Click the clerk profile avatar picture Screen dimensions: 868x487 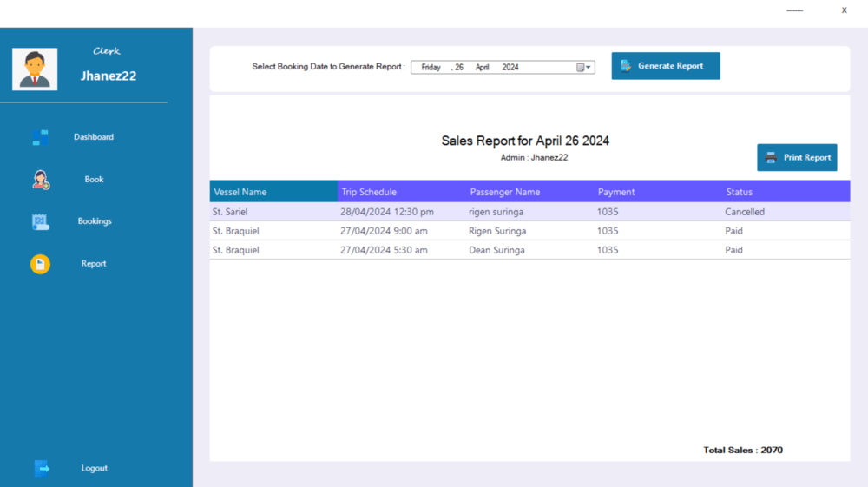click(35, 69)
